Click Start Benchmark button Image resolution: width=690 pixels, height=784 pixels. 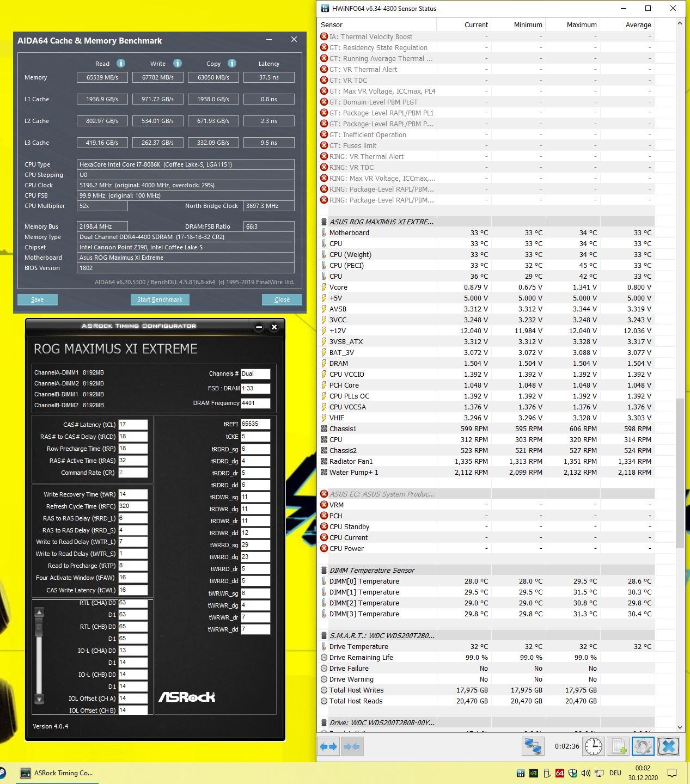pos(160,299)
